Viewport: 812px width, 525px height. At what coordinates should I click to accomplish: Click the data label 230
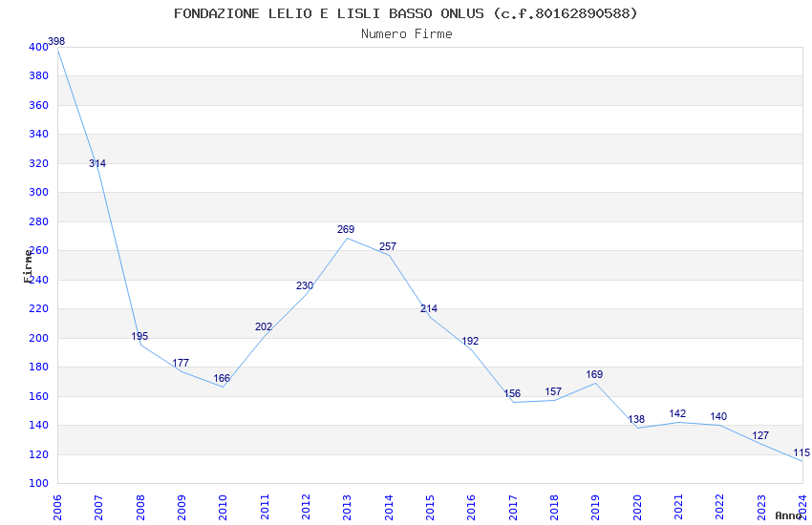coord(305,285)
